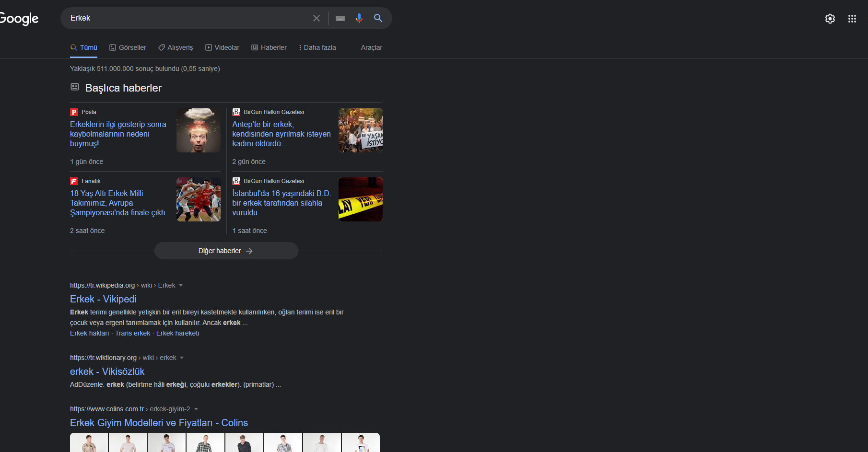Open the yellow police tape thumbnail

pyautogui.click(x=361, y=199)
